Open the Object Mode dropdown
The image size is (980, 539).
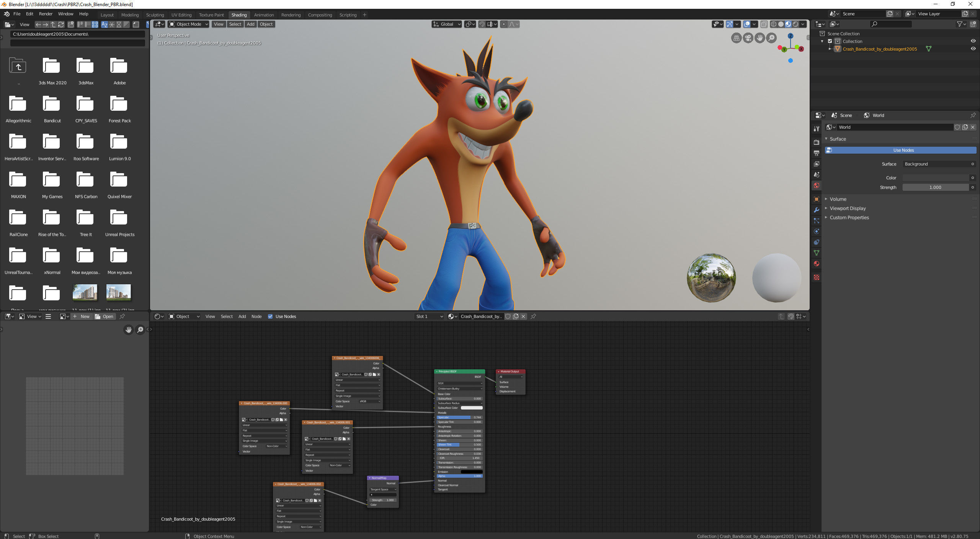tap(188, 24)
